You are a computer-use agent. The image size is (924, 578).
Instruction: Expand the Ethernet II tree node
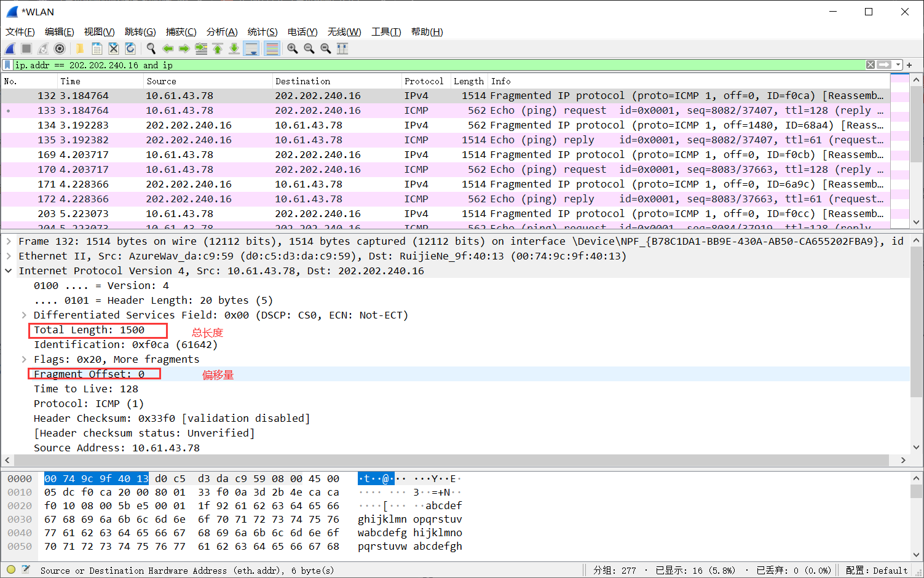(9, 256)
